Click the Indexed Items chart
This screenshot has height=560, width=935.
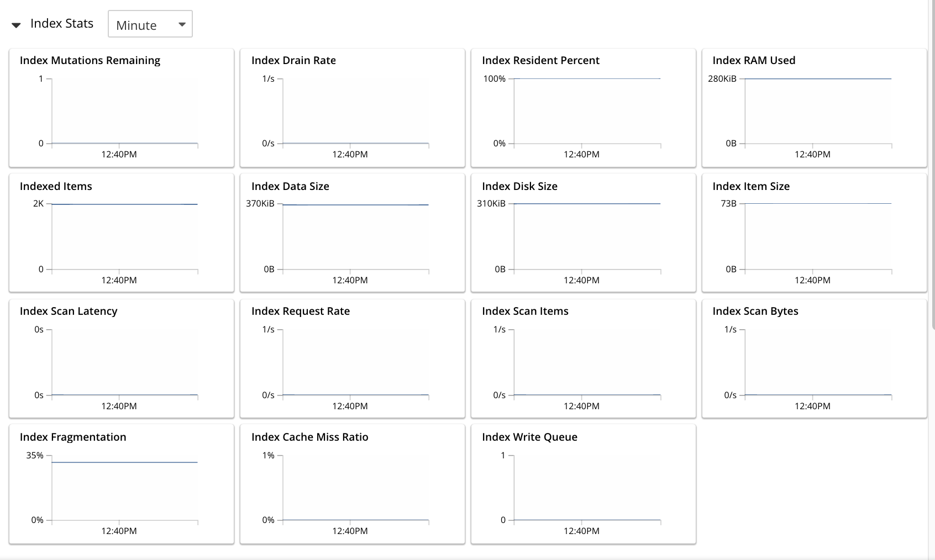[121, 233]
